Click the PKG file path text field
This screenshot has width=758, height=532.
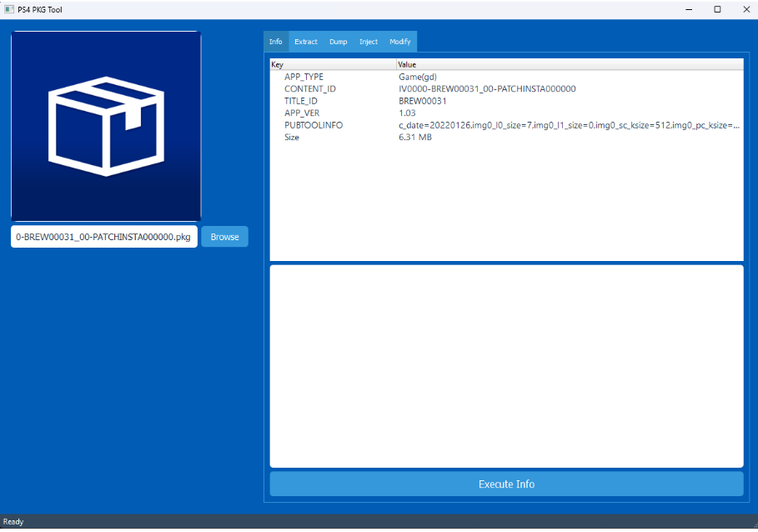103,237
